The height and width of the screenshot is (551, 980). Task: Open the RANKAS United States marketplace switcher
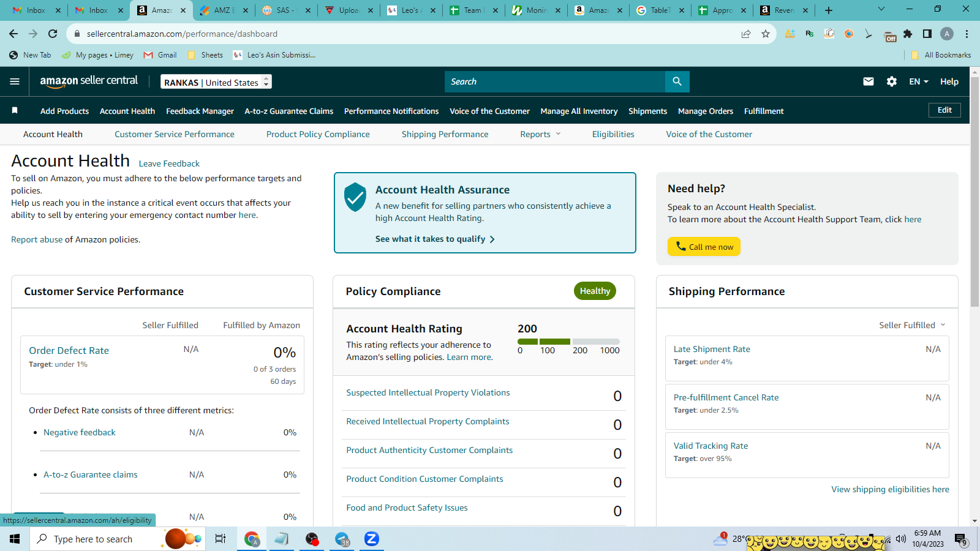pyautogui.click(x=216, y=82)
